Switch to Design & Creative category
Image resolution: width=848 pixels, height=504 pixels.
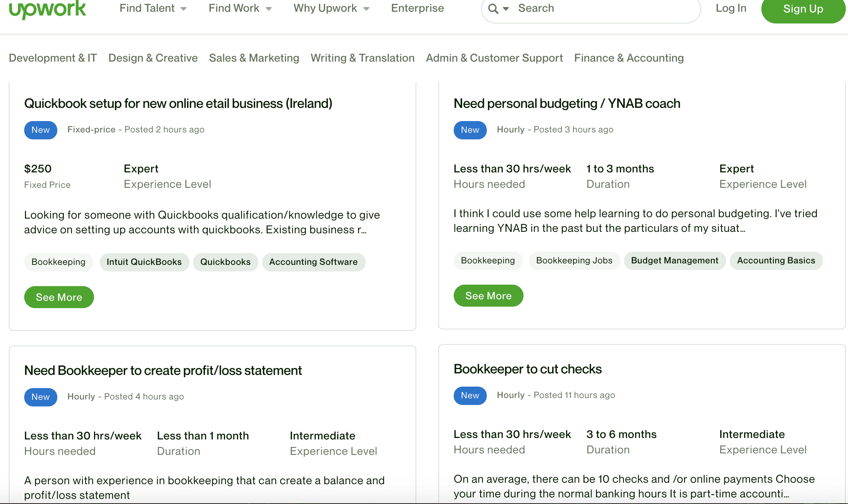153,58
